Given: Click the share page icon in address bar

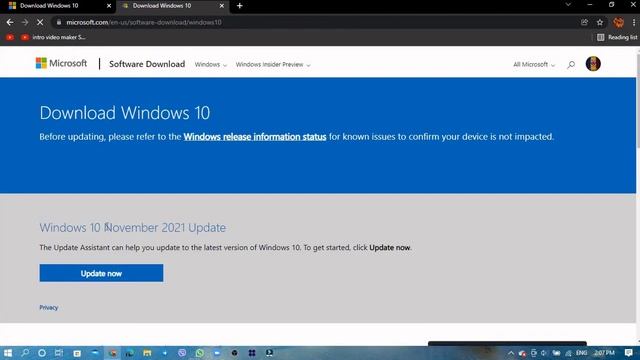Looking at the screenshot, I should pos(584,22).
